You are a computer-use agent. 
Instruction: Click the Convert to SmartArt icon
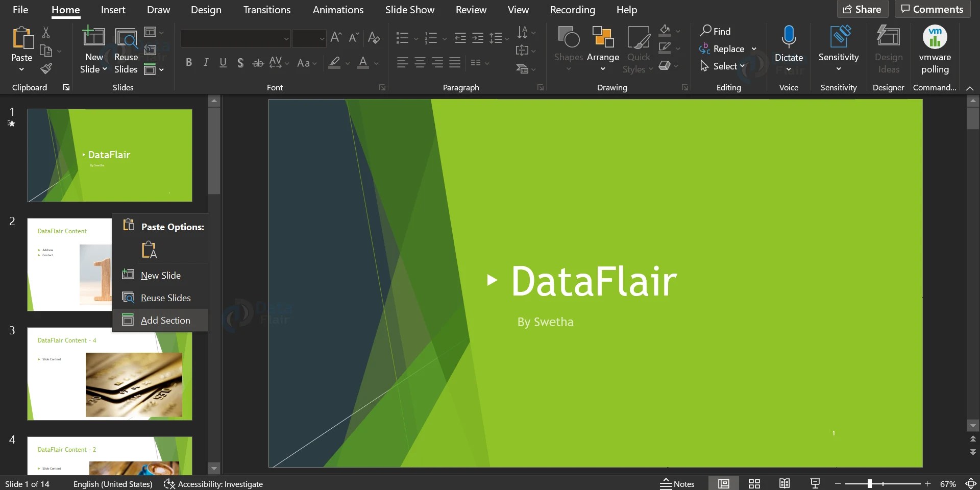(523, 68)
